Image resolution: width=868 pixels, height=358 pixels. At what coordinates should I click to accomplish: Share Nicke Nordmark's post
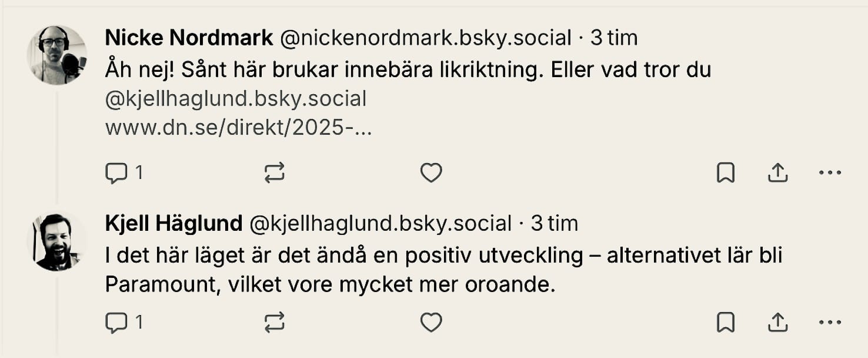tap(777, 173)
